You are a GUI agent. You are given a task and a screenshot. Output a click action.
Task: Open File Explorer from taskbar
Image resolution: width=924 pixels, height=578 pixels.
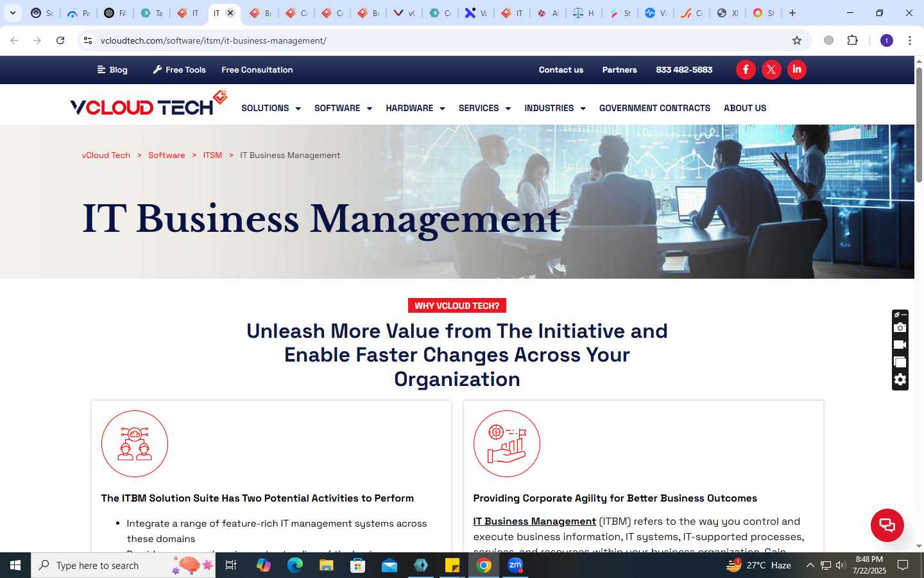point(326,565)
